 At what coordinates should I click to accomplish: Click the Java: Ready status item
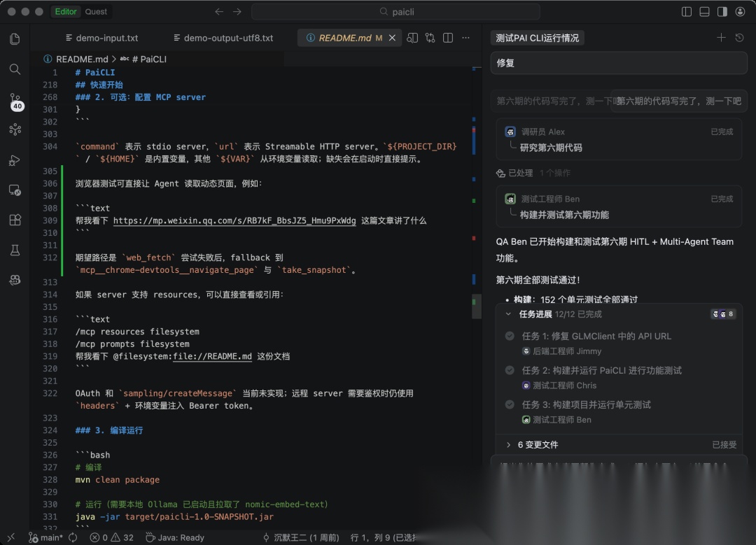[x=175, y=537]
